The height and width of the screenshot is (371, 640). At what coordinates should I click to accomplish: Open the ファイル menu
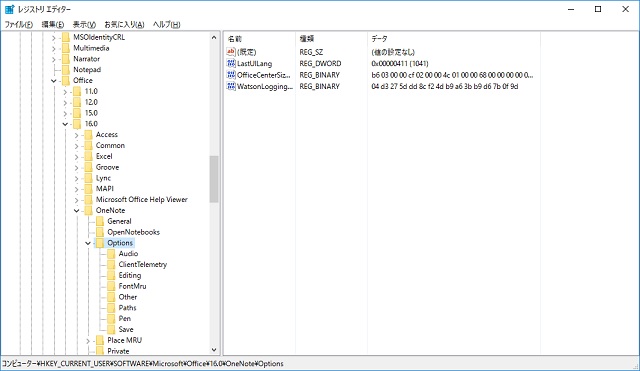[19, 24]
